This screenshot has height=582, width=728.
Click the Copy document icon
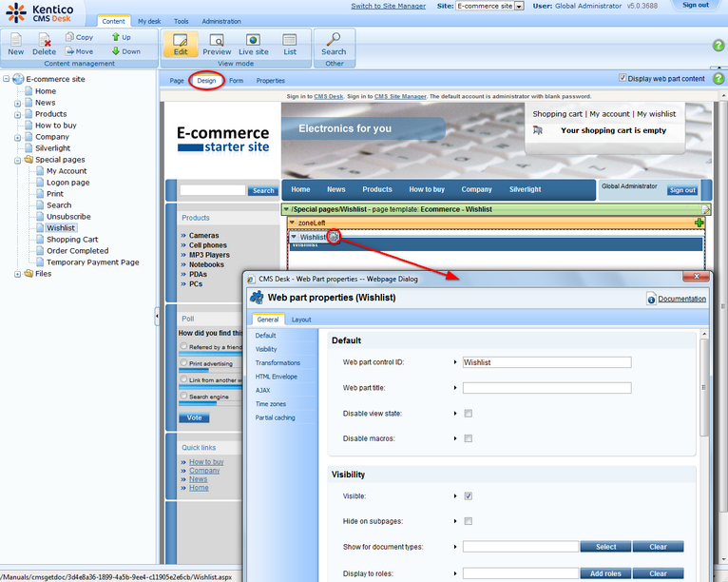(x=69, y=37)
